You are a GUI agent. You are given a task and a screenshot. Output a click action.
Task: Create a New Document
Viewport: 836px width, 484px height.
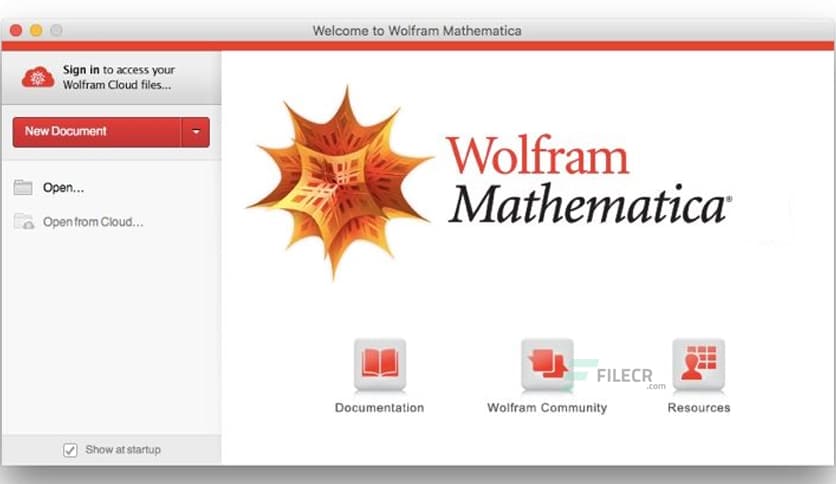(97, 132)
